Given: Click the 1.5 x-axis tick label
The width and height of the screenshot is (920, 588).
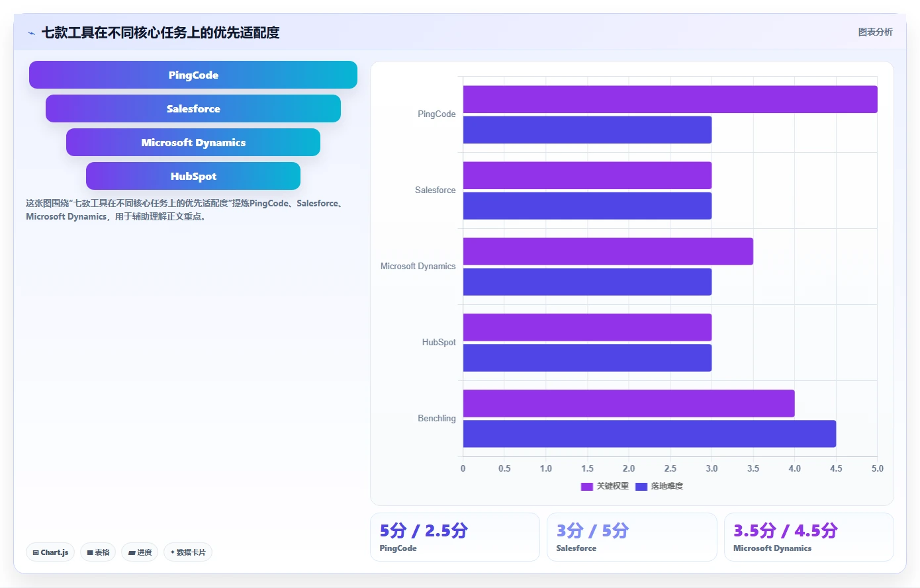Looking at the screenshot, I should coord(587,468).
